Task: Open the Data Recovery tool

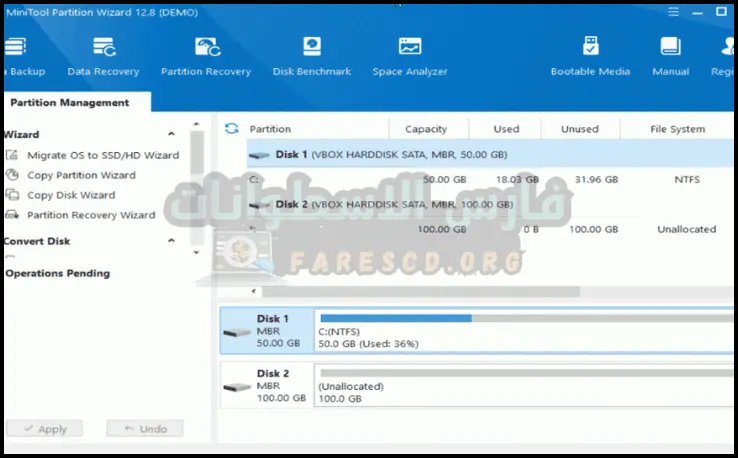Action: point(103,56)
